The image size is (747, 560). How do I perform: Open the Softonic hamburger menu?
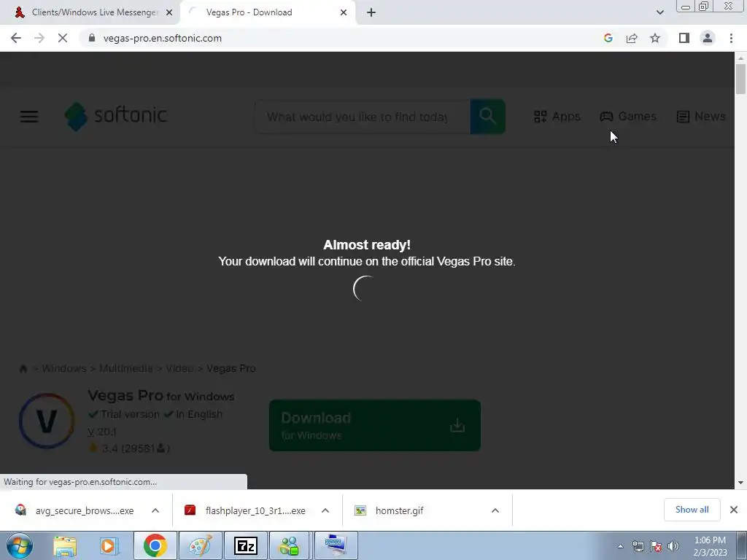point(29,117)
